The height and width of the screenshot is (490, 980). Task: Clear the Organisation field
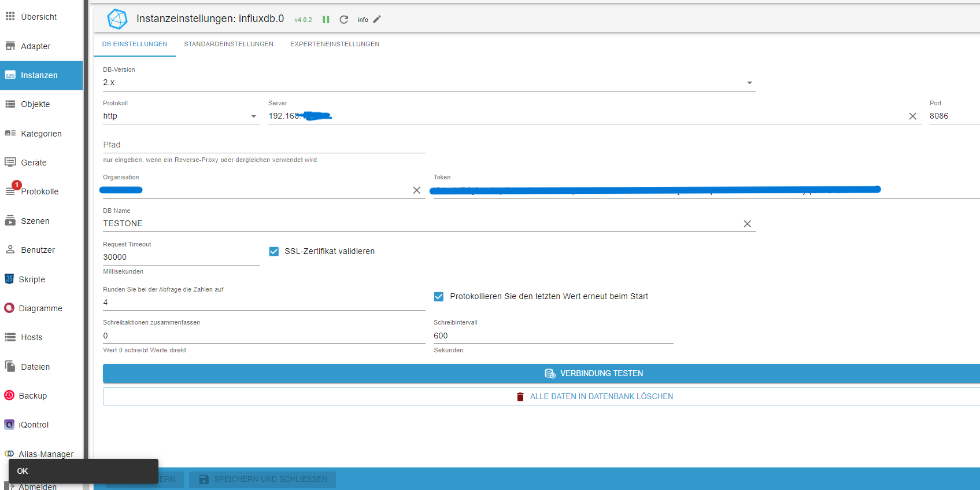tap(416, 190)
